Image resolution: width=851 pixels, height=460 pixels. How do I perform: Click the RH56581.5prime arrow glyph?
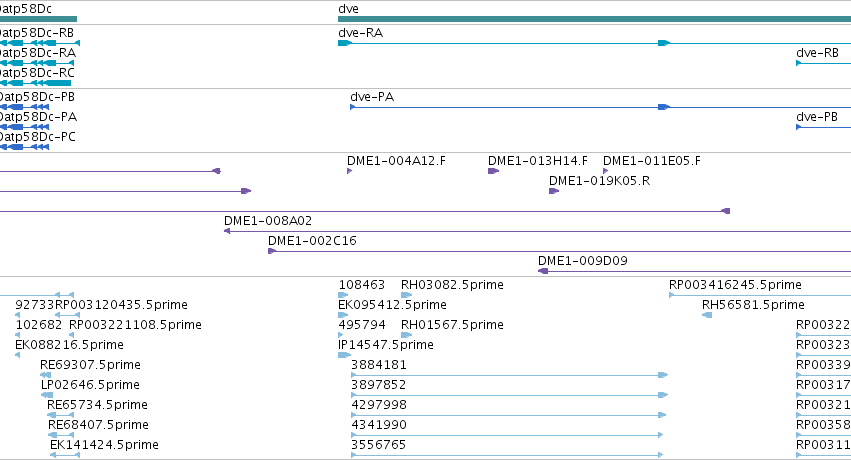point(707,315)
